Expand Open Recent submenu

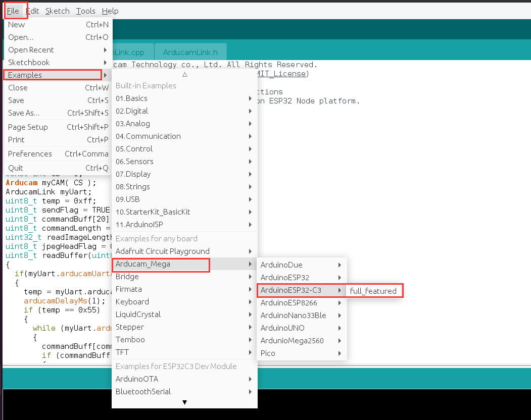pos(58,50)
